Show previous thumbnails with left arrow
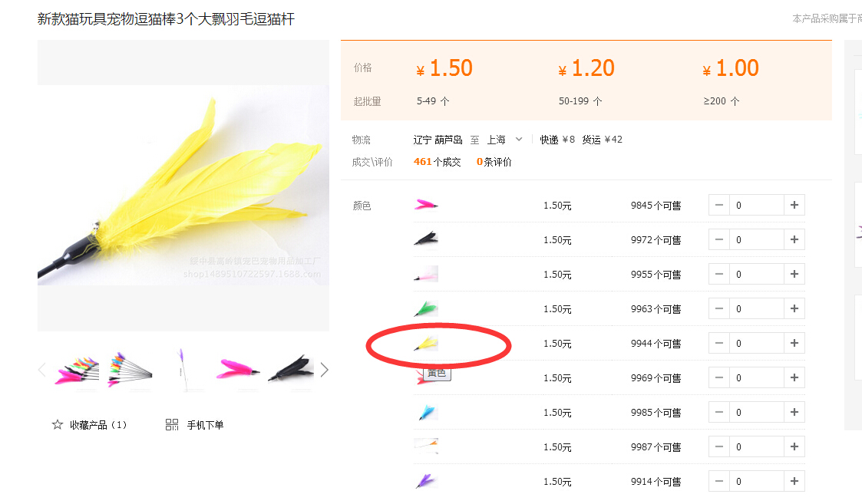The image size is (862, 504). pos(42,370)
